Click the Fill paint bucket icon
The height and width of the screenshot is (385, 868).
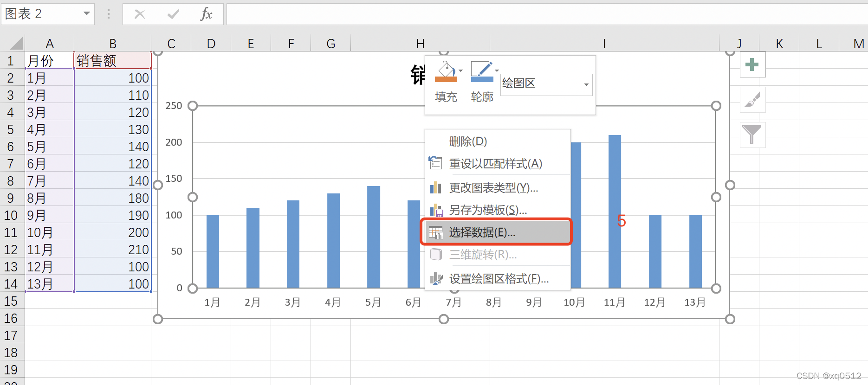point(446,71)
